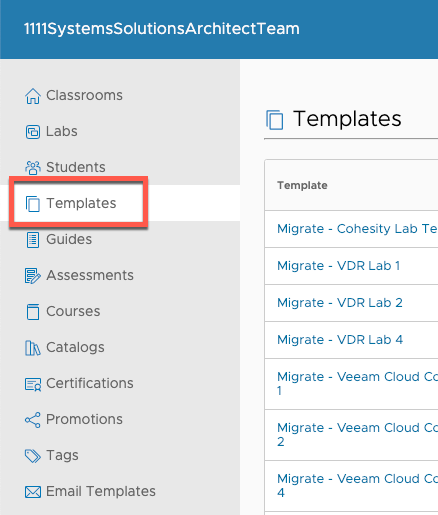Click the Certifications badge icon
438x515 pixels.
tap(33, 384)
